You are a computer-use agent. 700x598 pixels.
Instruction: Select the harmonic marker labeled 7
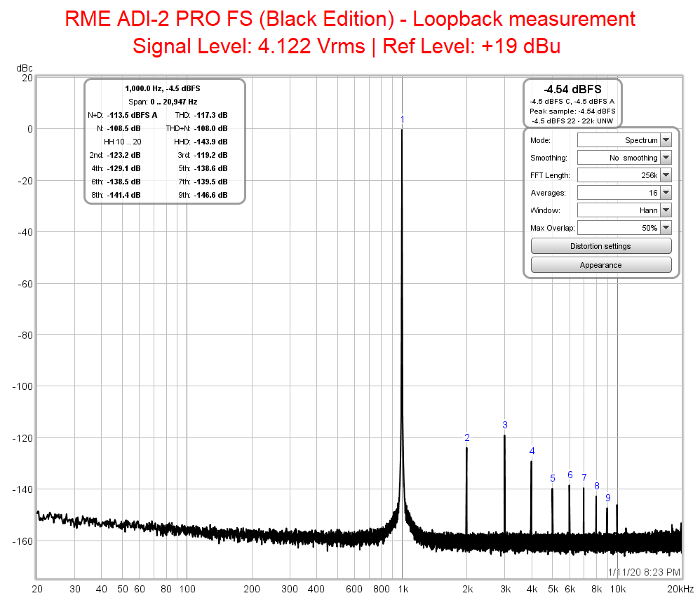click(584, 477)
